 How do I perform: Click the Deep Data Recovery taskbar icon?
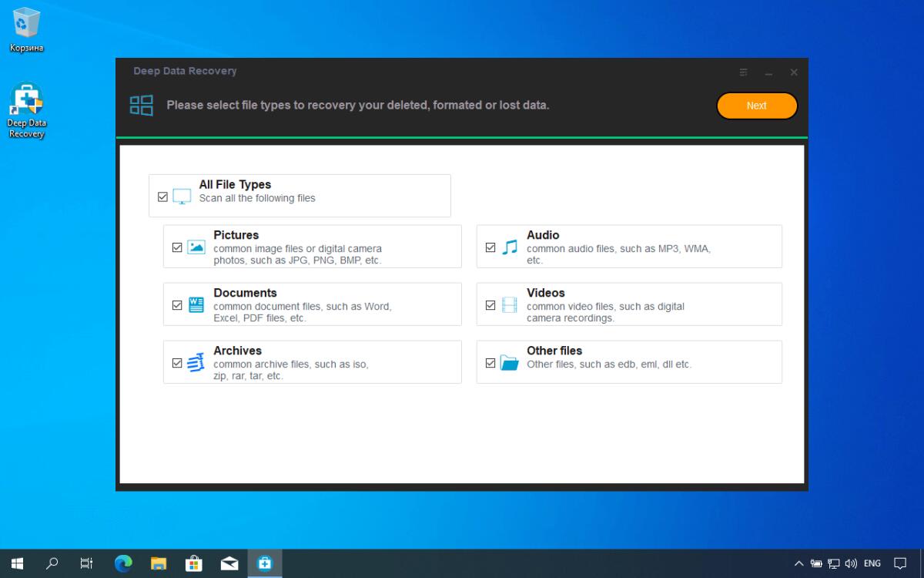tap(265, 563)
